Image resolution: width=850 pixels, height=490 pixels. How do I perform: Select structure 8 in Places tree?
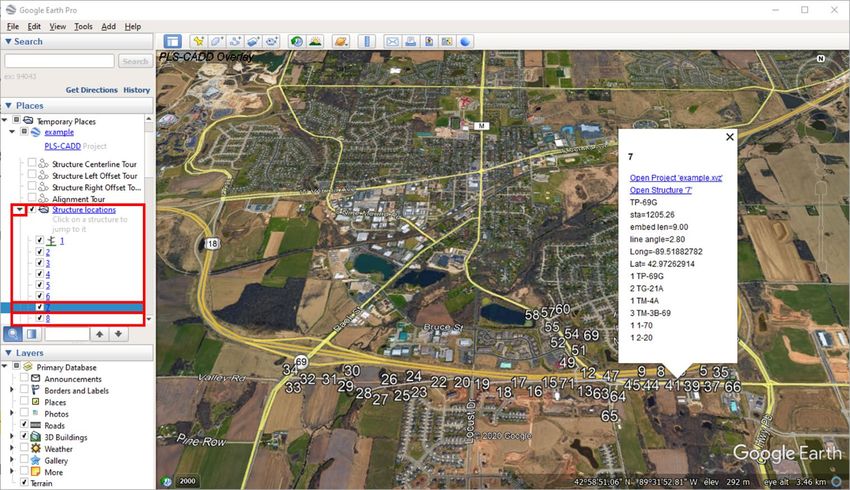(x=48, y=318)
